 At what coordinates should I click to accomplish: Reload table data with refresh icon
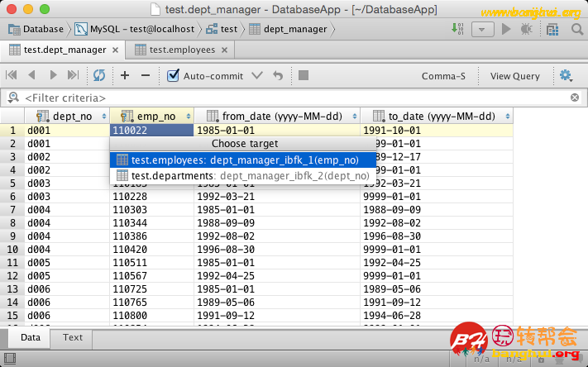click(x=99, y=75)
